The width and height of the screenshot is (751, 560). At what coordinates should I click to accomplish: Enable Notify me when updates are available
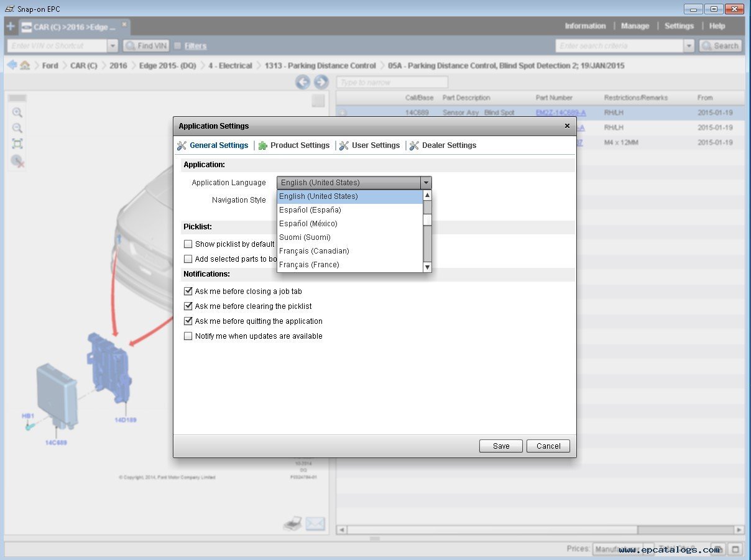[x=188, y=336]
